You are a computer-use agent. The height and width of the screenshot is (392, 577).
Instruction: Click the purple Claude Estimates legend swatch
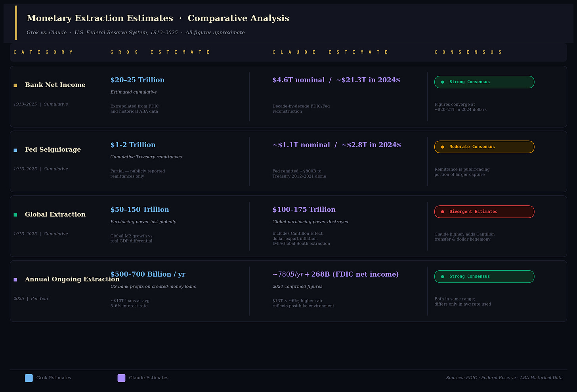[x=121, y=378]
